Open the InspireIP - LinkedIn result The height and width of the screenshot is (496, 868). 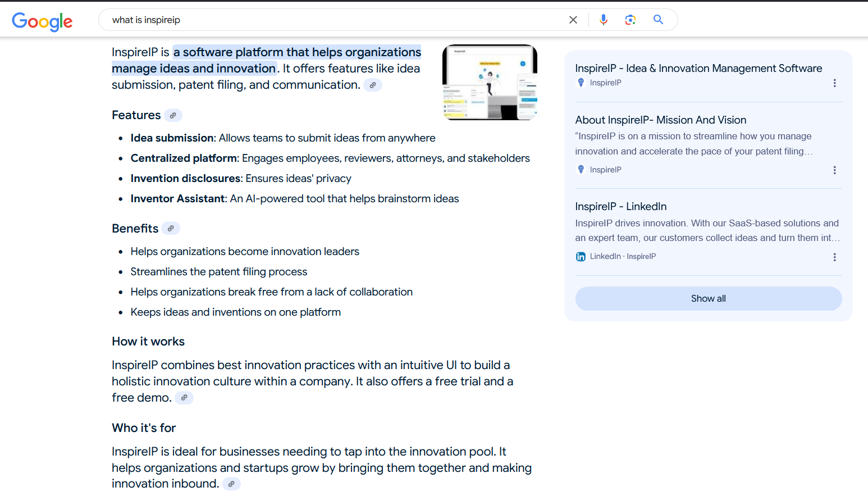click(620, 207)
